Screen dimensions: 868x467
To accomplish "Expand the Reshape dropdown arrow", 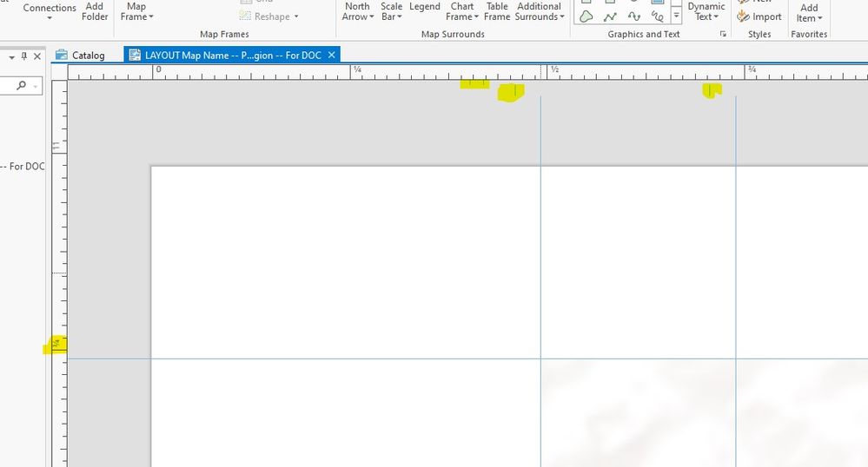I will (296, 16).
